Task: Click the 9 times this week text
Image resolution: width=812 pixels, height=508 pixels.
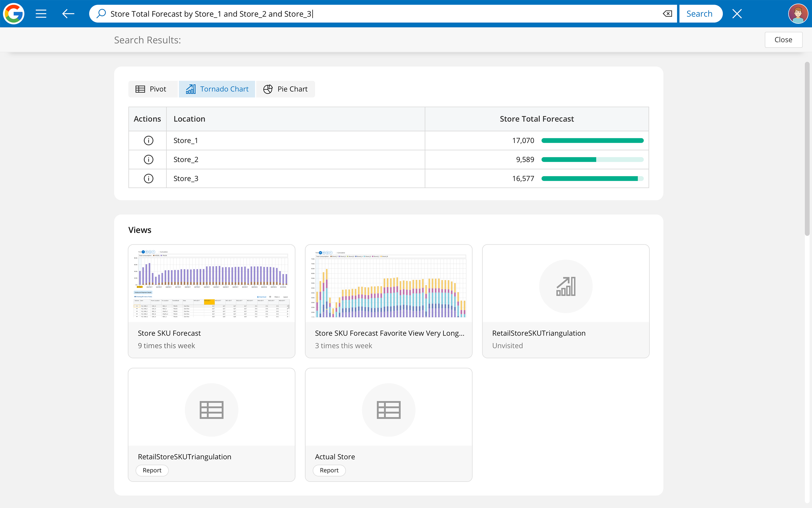Action: click(166, 345)
